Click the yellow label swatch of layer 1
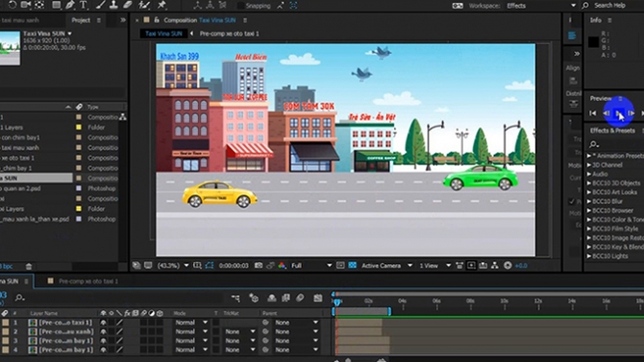This screenshot has width=644, height=362. 6,323
